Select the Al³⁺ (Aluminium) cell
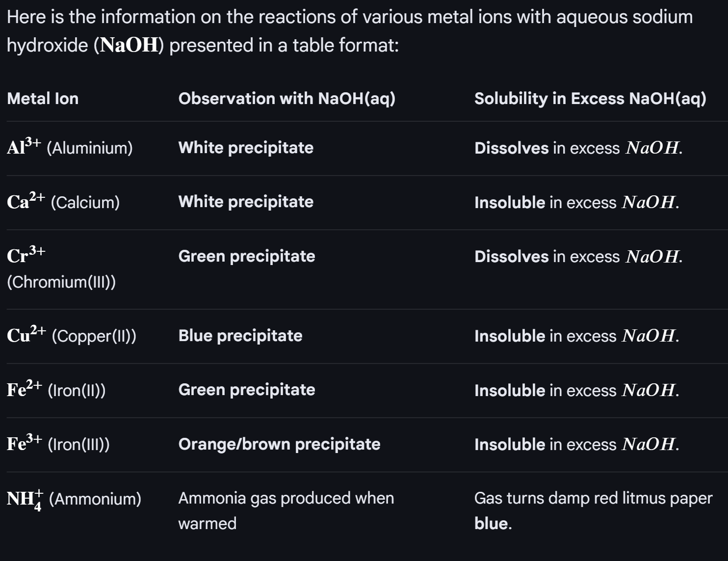The image size is (728, 561). 70,148
